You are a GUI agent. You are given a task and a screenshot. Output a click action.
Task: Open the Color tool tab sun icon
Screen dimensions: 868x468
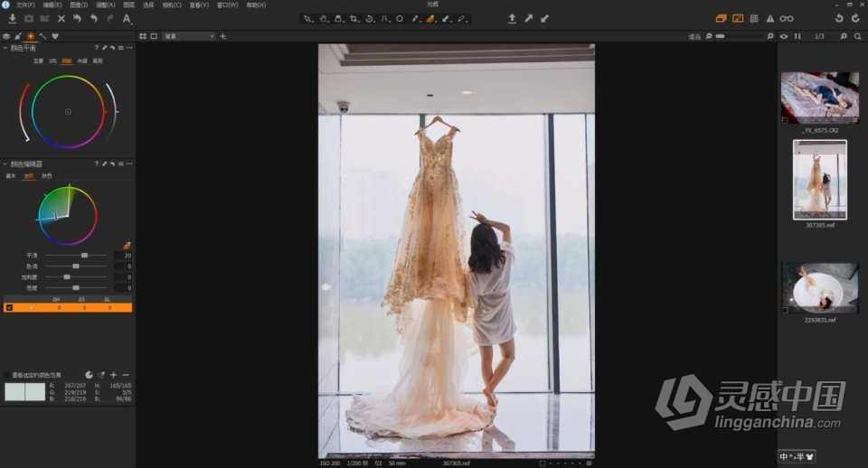pyautogui.click(x=31, y=36)
